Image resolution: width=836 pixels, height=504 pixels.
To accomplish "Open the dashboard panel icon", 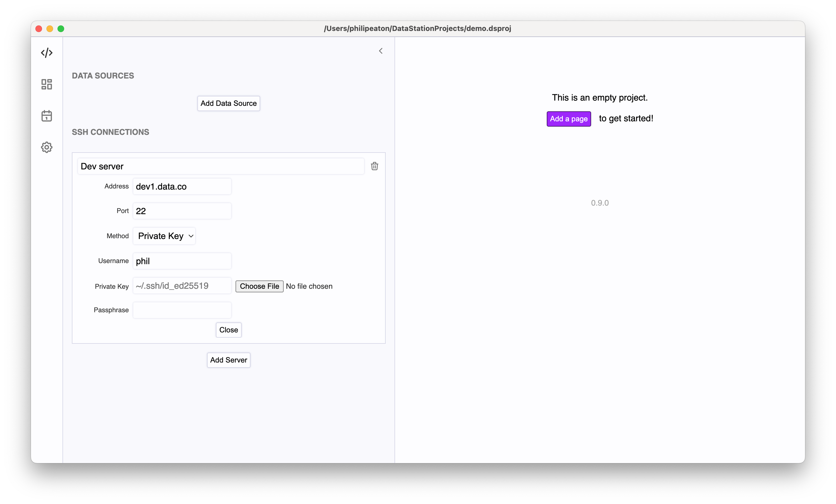I will 46,84.
